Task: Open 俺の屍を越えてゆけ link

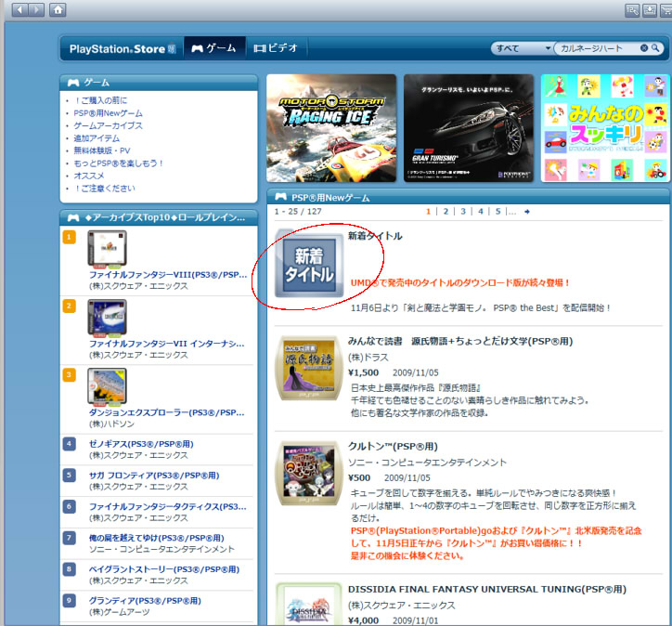Action: [157, 538]
